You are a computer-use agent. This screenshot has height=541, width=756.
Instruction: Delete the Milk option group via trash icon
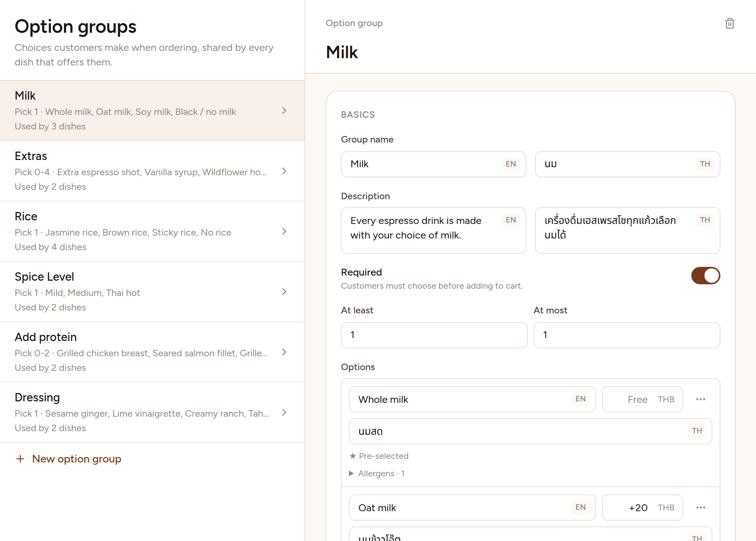tap(729, 23)
